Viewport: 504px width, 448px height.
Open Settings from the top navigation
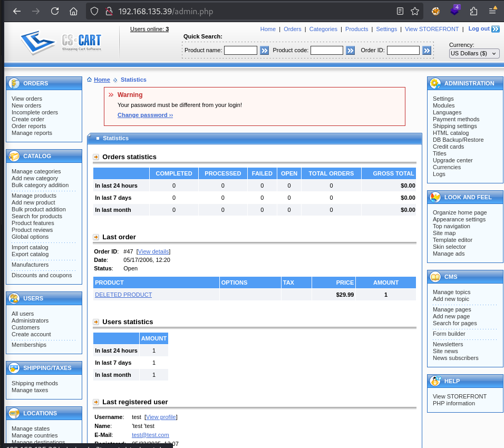tap(386, 29)
